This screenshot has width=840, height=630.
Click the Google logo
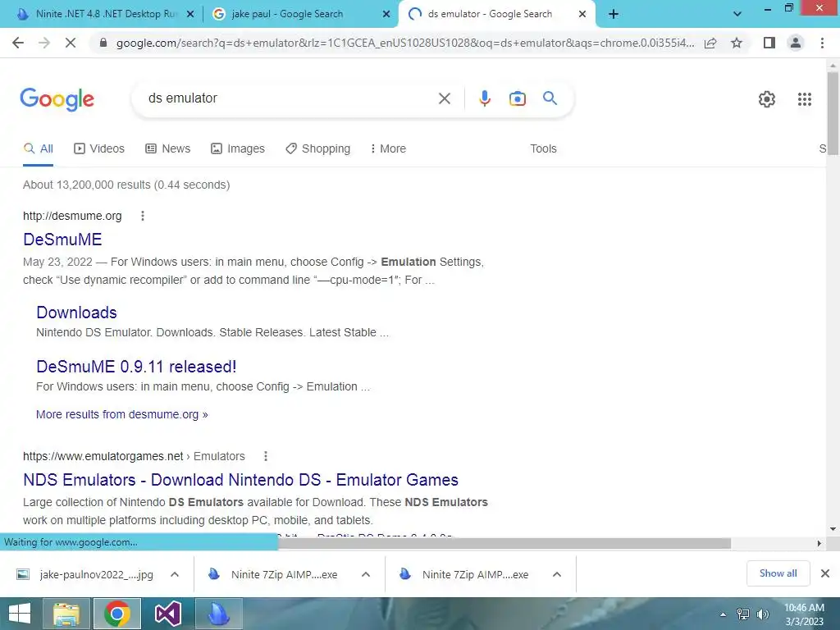(x=57, y=99)
